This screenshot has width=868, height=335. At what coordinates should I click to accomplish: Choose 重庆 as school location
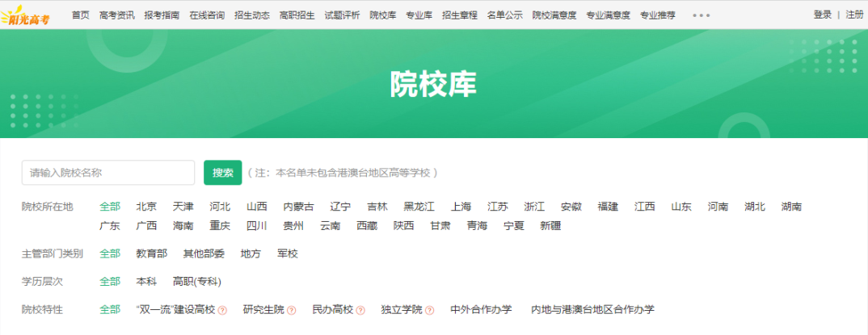[x=221, y=225]
